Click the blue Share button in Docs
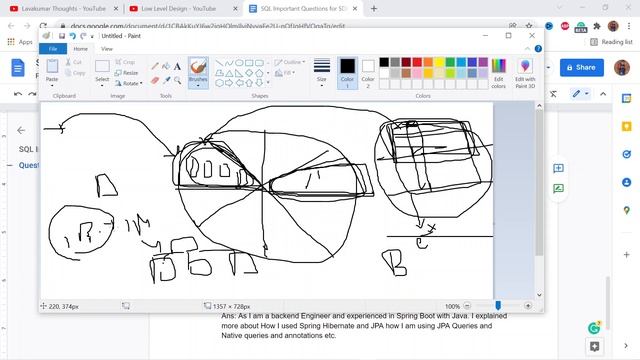The width and height of the screenshot is (640, 360). pos(582,67)
